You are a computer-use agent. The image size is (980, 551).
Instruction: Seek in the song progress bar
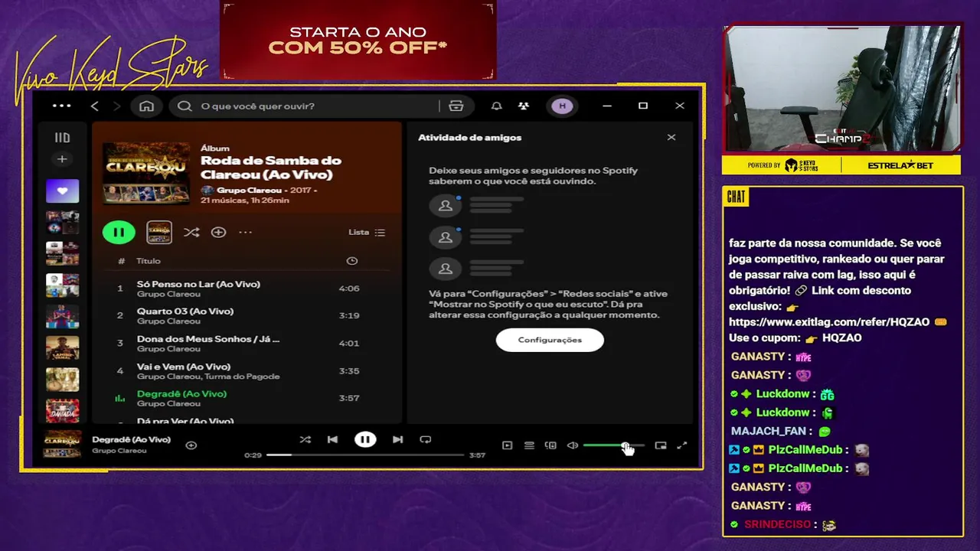(x=365, y=455)
